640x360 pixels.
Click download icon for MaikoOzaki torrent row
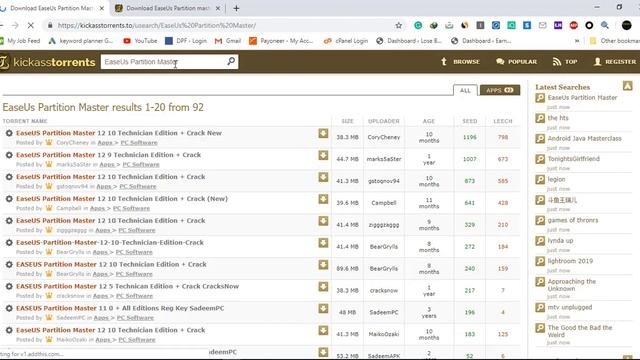(323, 330)
